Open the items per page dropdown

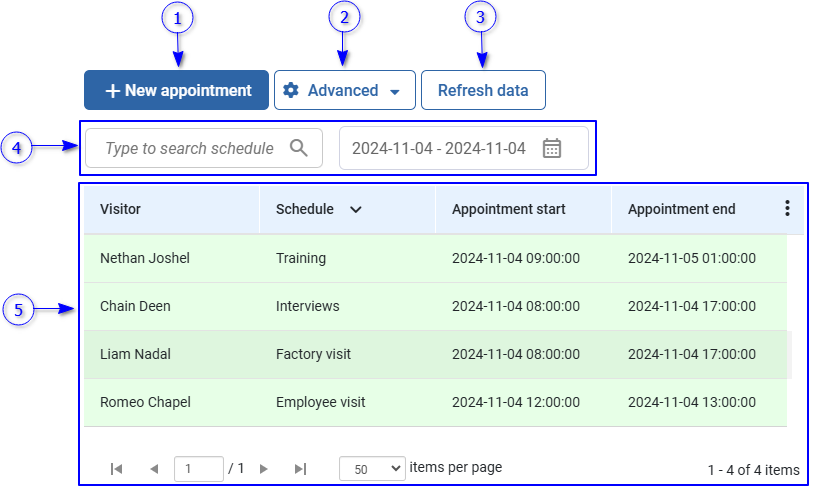tap(372, 468)
